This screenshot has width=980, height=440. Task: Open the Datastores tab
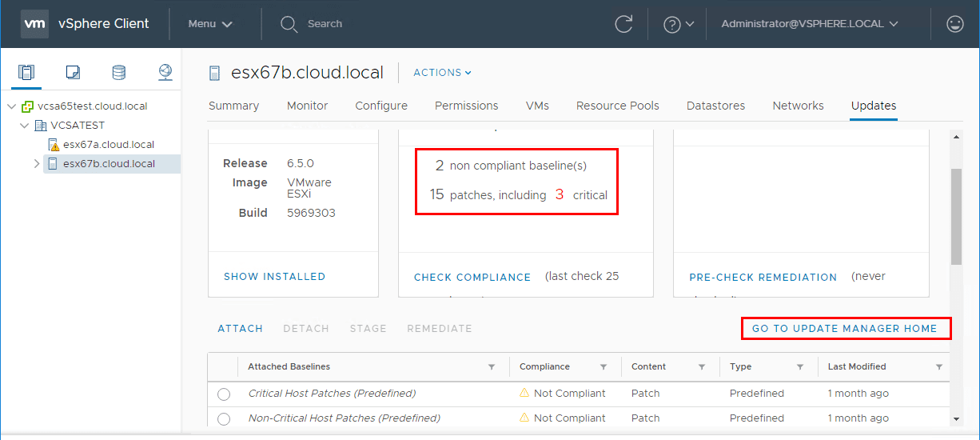pos(715,106)
